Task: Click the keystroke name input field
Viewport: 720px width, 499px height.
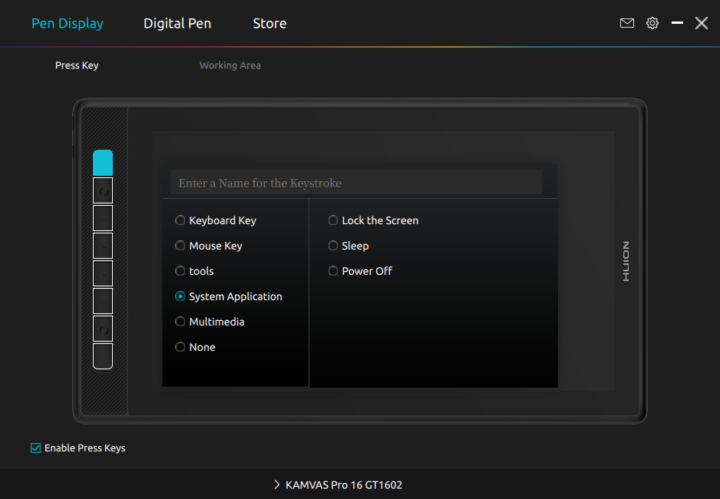Action: pyautogui.click(x=356, y=183)
